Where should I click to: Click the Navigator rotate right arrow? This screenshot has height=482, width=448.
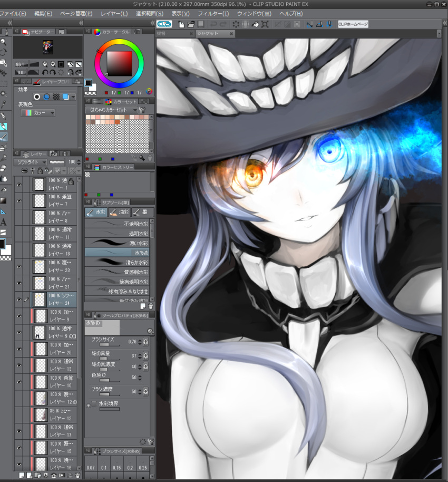point(53,73)
